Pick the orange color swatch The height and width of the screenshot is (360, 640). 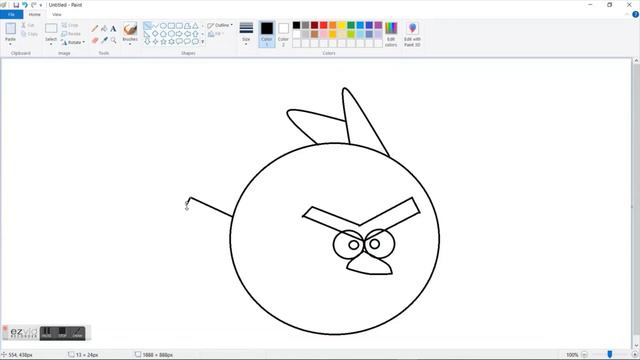pyautogui.click(x=333, y=25)
